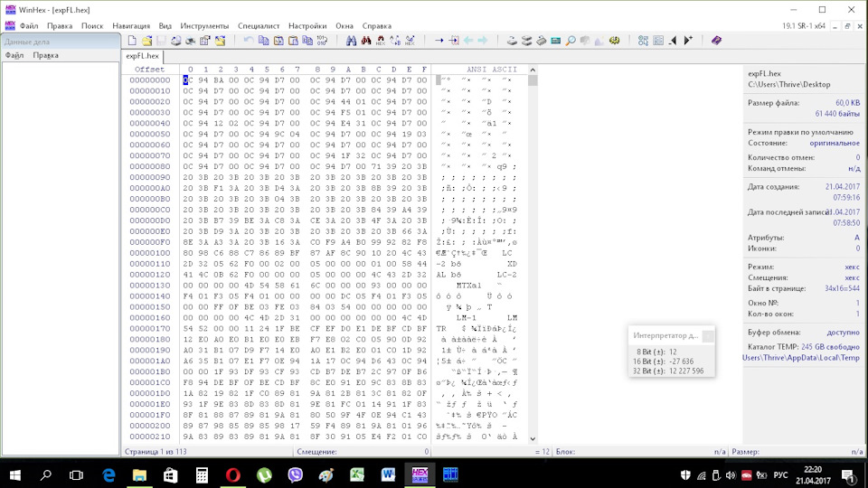Open the Инструменты menu
The width and height of the screenshot is (868, 488).
204,26
